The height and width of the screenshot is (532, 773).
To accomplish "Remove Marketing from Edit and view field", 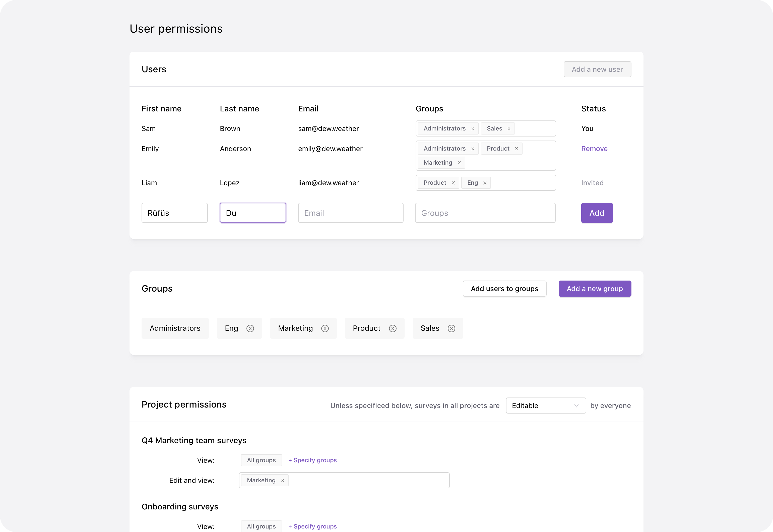I will [x=282, y=480].
